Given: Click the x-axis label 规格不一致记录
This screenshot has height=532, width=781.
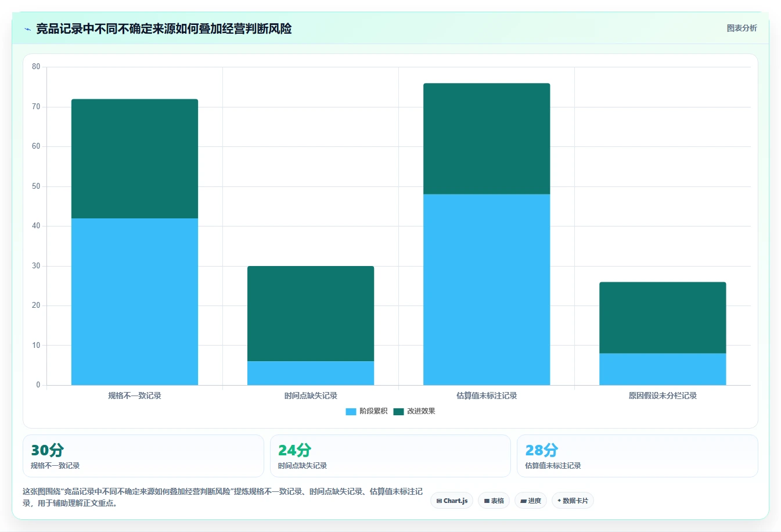Looking at the screenshot, I should coord(135,396).
